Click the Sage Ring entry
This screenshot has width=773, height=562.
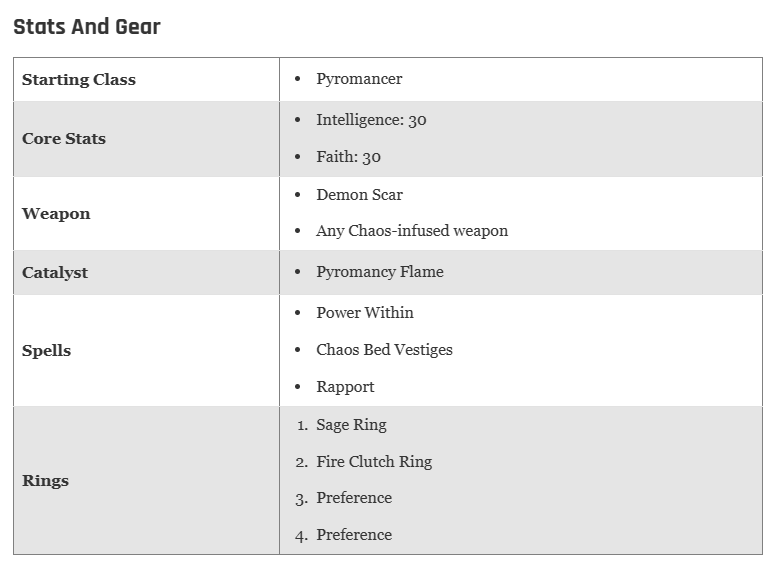351,424
